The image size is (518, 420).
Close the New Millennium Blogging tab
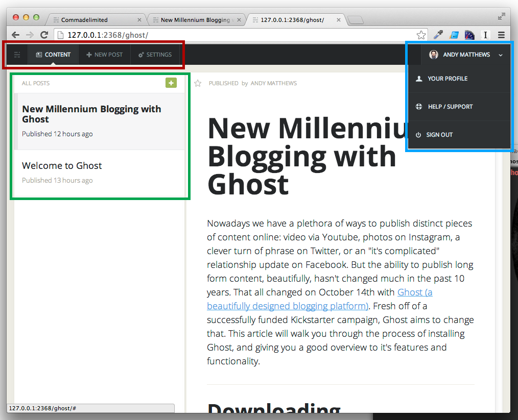(x=239, y=20)
